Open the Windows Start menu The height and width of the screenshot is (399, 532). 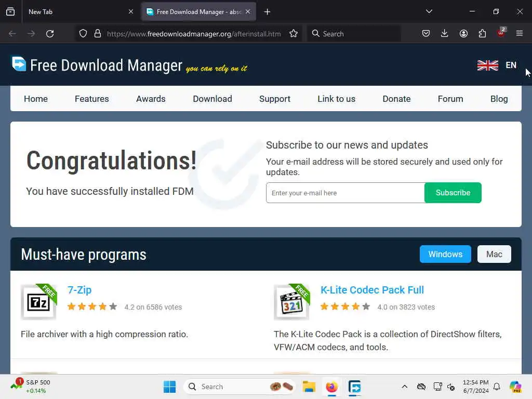(170, 387)
